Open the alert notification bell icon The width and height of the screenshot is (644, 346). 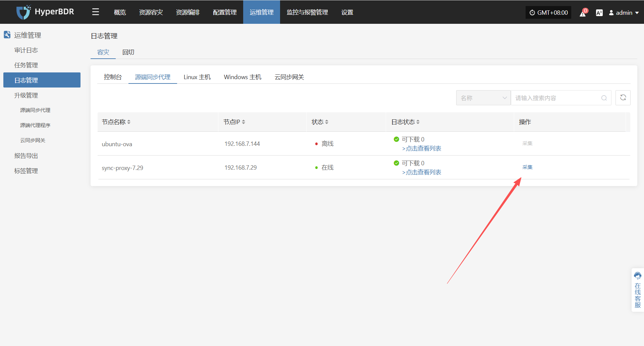[x=583, y=13]
